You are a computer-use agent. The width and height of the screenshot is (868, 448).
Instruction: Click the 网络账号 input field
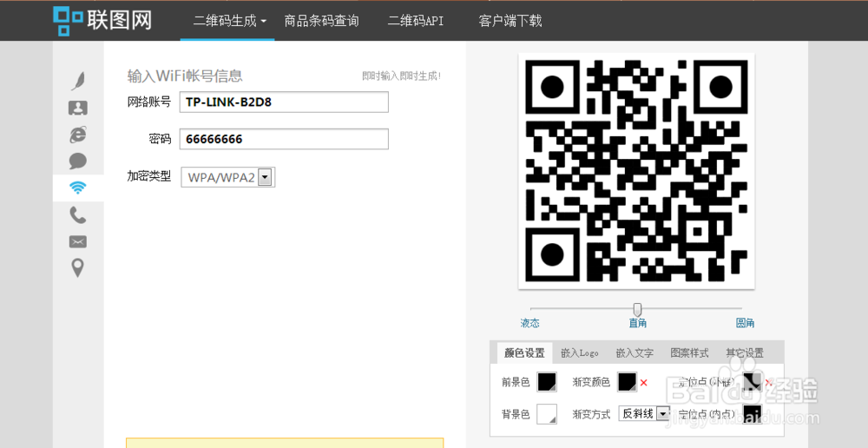click(x=284, y=102)
